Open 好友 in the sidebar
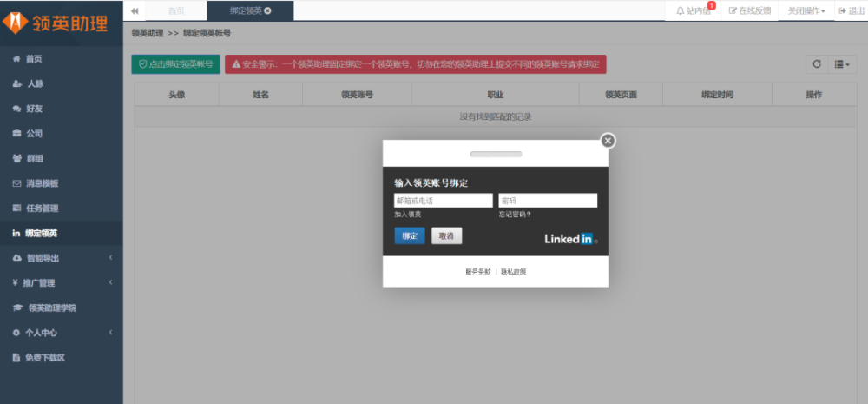 pyautogui.click(x=62, y=109)
